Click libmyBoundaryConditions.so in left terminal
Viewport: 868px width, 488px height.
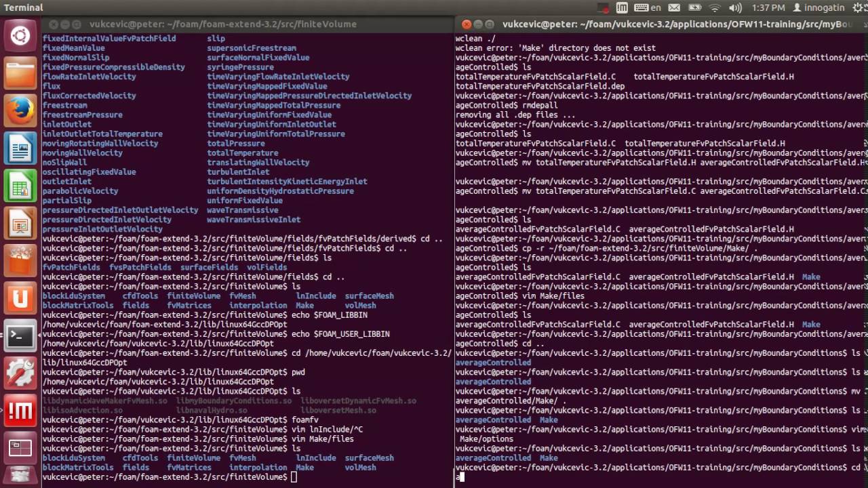pos(234,401)
